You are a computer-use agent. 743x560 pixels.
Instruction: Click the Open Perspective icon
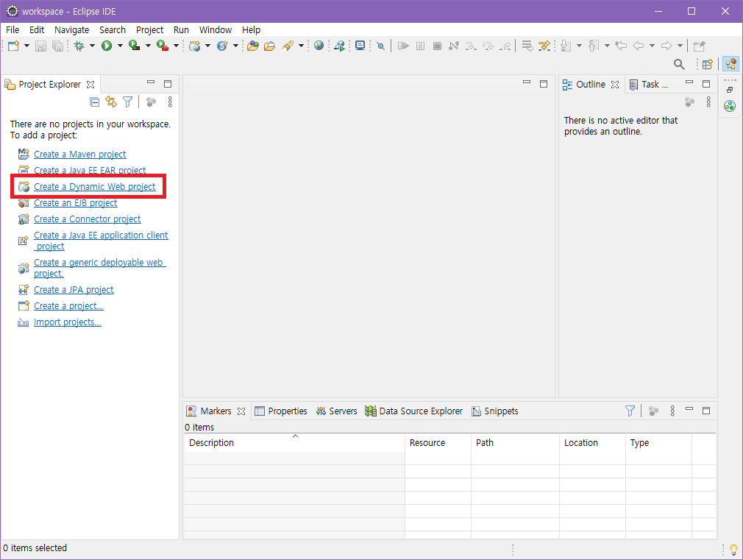[708, 64]
